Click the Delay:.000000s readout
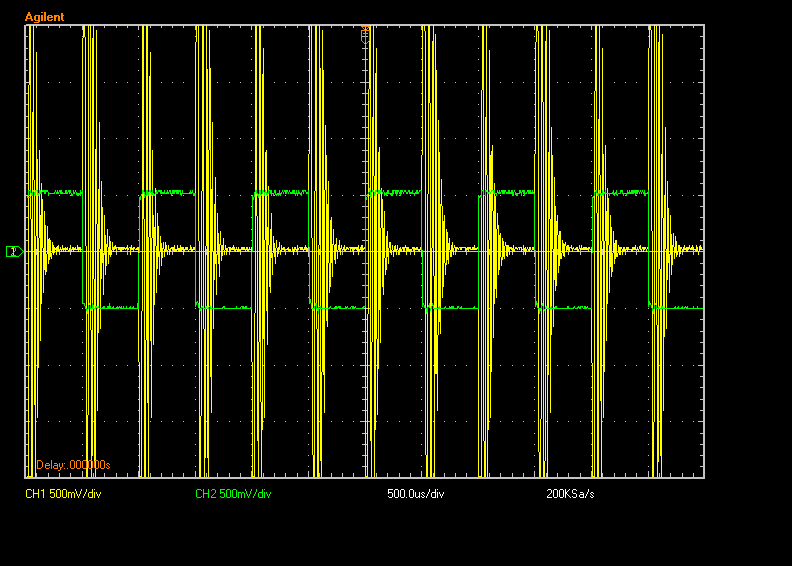Screen dimensions: 792x566 point(73,465)
